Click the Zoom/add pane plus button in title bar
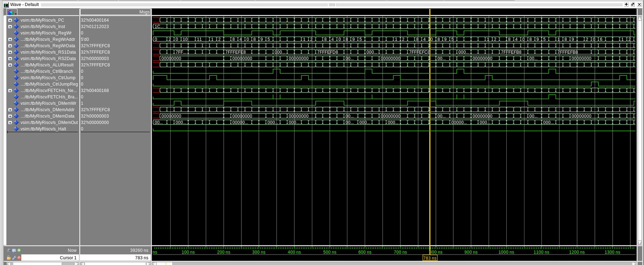Screen dimensions: 644x265 pyautogui.click(x=626, y=4)
